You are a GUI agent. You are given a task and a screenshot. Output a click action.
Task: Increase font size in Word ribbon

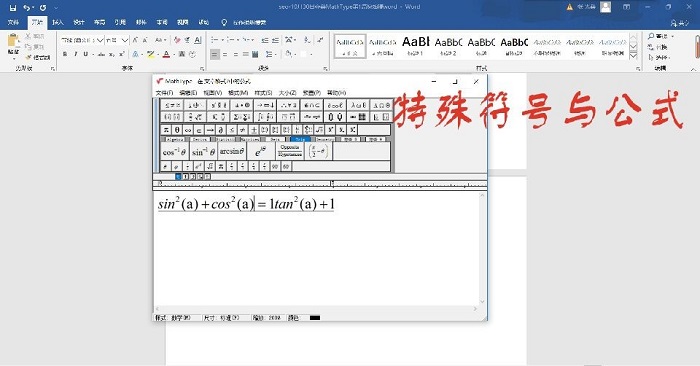[135, 40]
